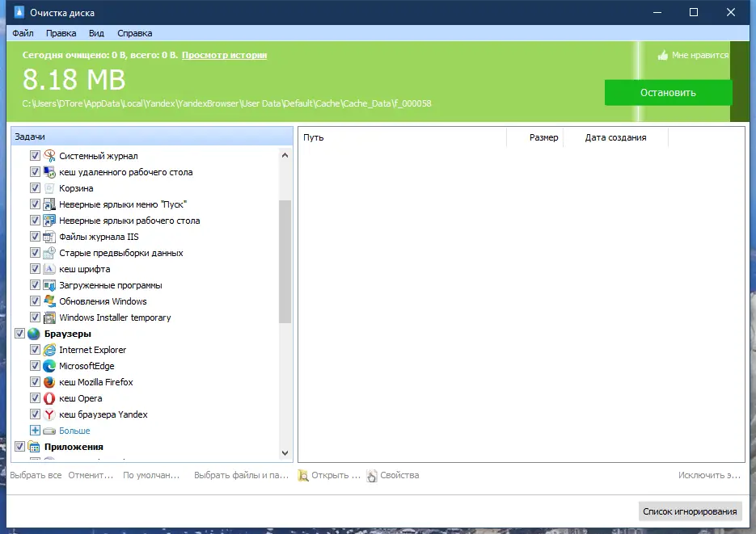Click Выбрать файлы и па… link
Image resolution: width=756 pixels, height=534 pixels.
click(x=241, y=475)
